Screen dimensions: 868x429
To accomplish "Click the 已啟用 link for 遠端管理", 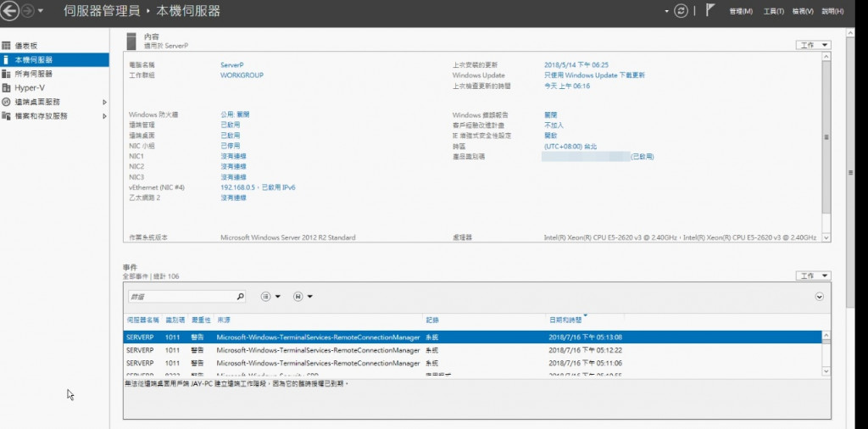I will click(231, 125).
